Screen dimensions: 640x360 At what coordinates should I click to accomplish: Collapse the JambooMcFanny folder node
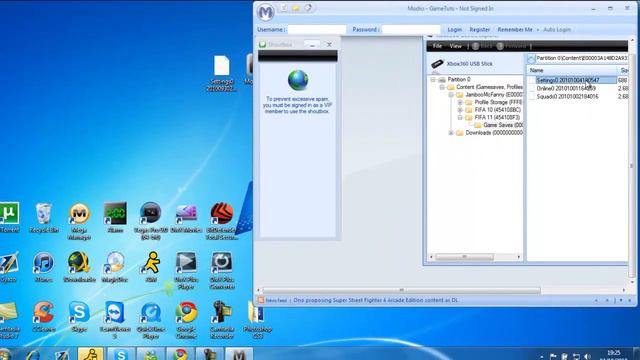point(451,95)
